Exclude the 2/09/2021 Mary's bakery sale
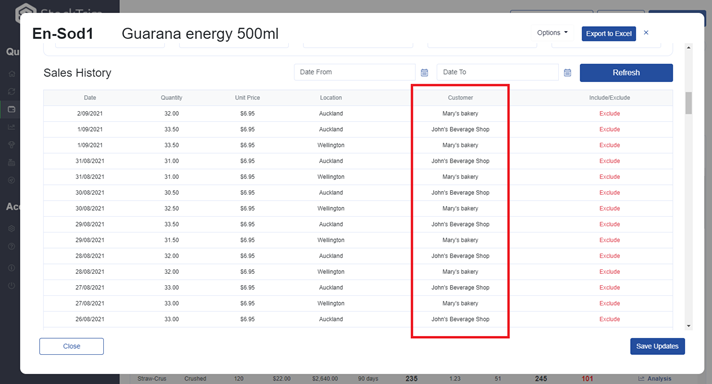The height and width of the screenshot is (384, 712). (609, 113)
